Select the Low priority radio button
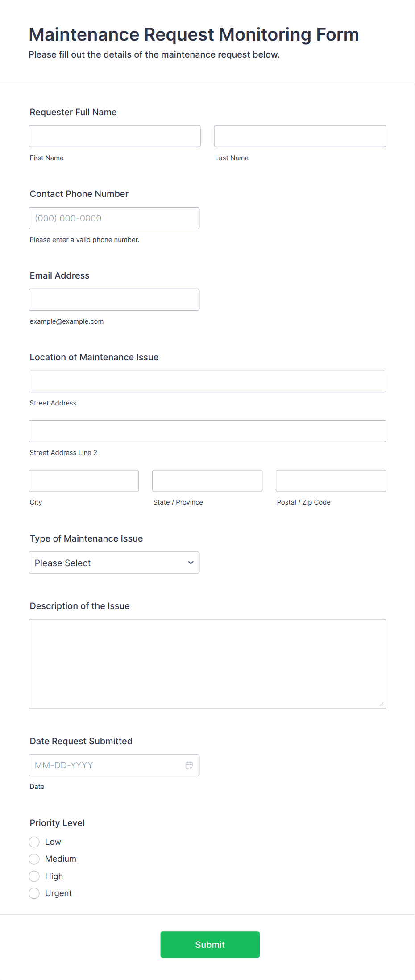415x980 pixels. [x=34, y=842]
